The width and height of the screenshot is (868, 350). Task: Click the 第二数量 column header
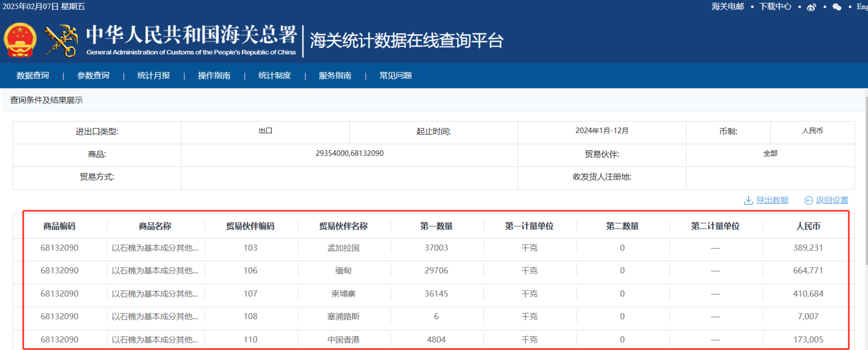(x=623, y=226)
